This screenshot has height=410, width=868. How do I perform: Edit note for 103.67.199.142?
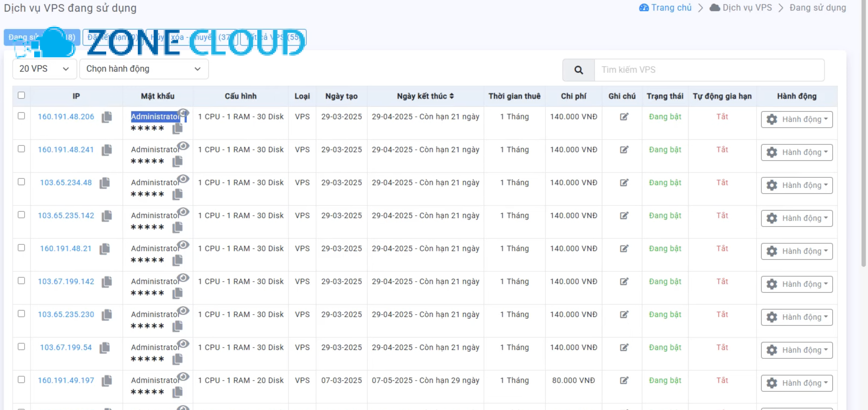coord(624,281)
